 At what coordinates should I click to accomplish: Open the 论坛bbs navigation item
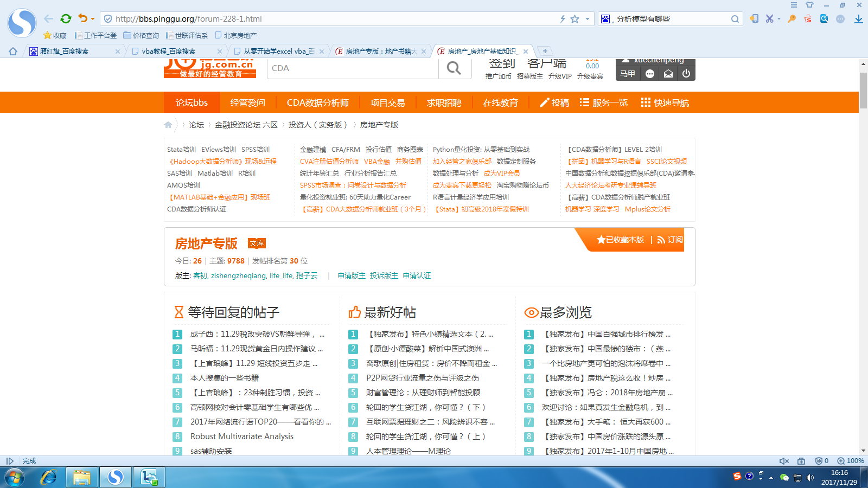[x=192, y=102]
